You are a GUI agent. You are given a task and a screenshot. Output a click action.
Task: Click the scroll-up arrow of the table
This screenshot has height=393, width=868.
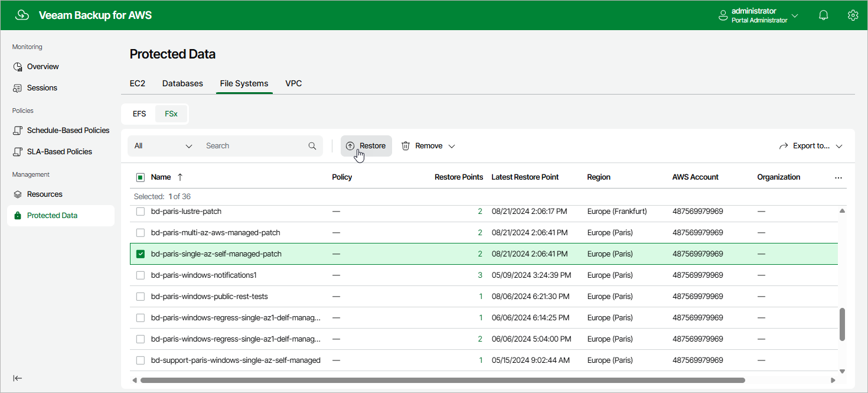click(842, 211)
